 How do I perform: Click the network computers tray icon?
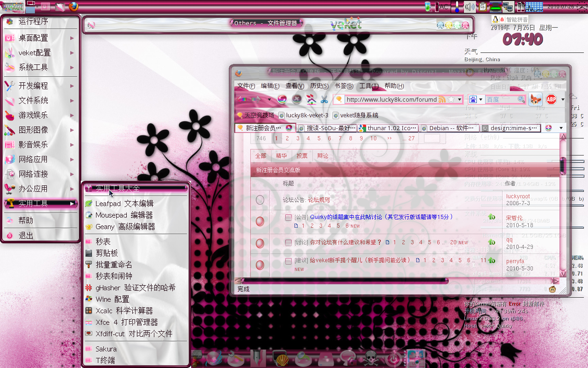(508, 7)
